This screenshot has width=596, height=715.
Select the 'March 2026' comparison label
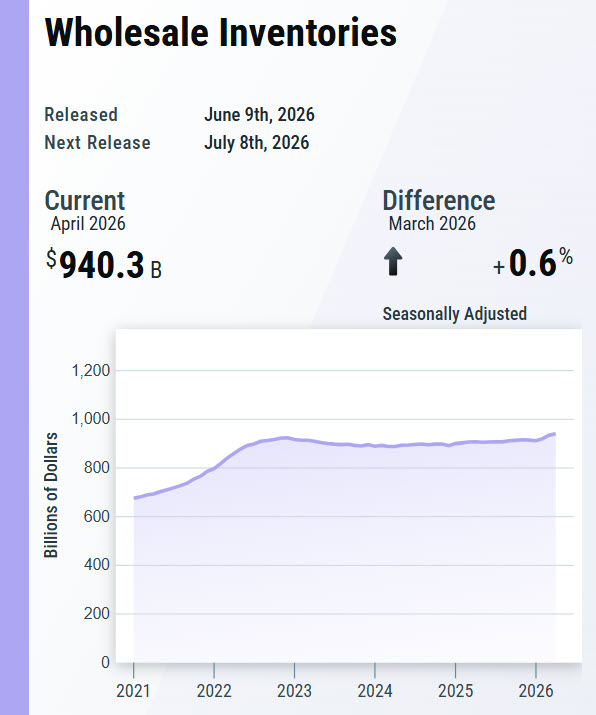(x=432, y=224)
